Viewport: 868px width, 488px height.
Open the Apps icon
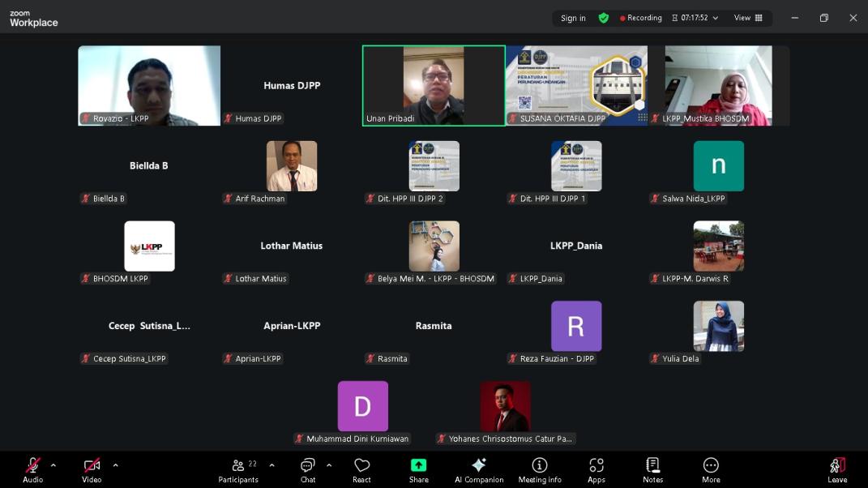pyautogui.click(x=596, y=465)
